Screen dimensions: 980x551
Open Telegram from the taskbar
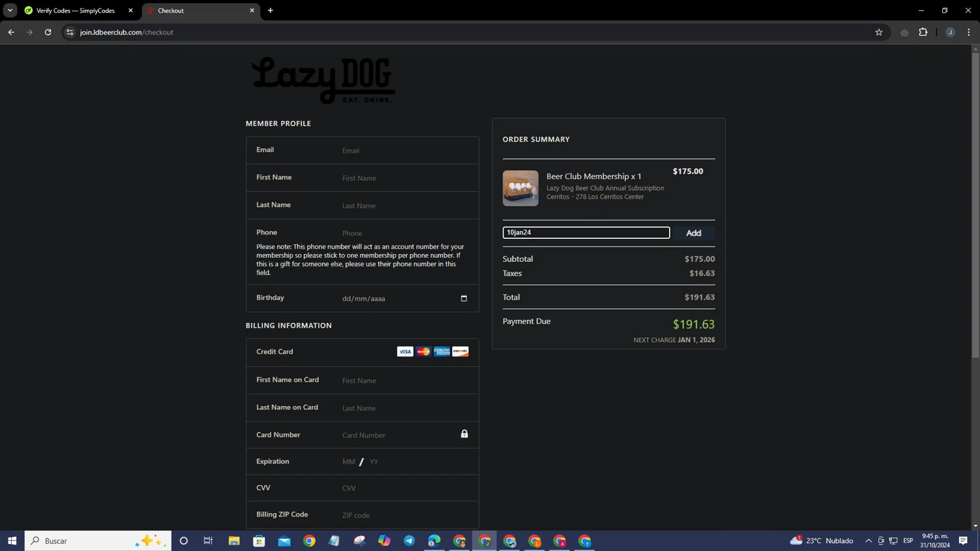409,541
